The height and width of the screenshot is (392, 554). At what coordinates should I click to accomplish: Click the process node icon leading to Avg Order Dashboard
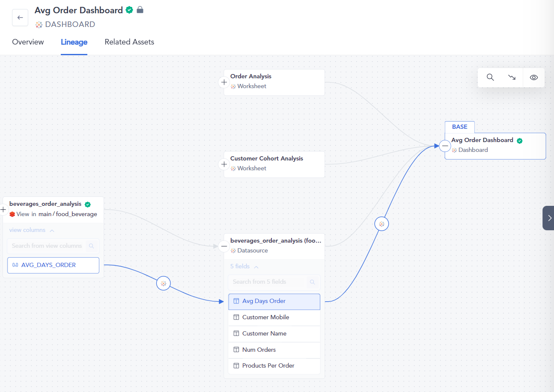381,223
